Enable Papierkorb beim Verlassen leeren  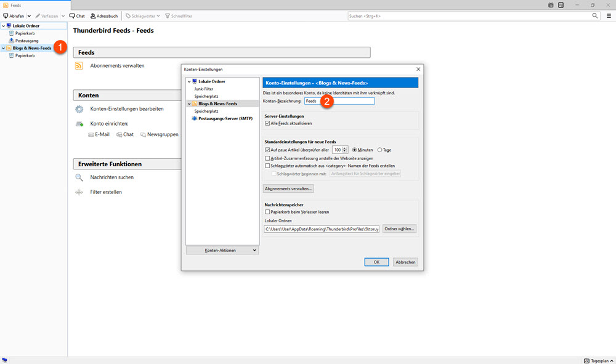[267, 212]
